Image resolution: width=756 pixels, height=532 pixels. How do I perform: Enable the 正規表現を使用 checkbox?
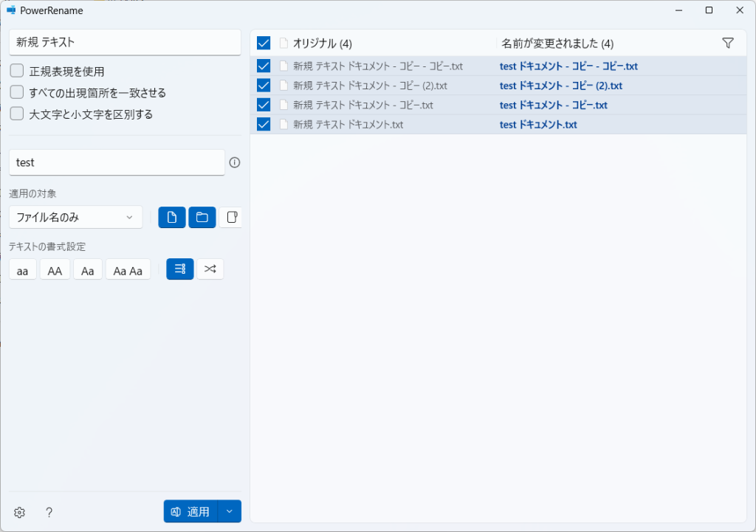17,72
